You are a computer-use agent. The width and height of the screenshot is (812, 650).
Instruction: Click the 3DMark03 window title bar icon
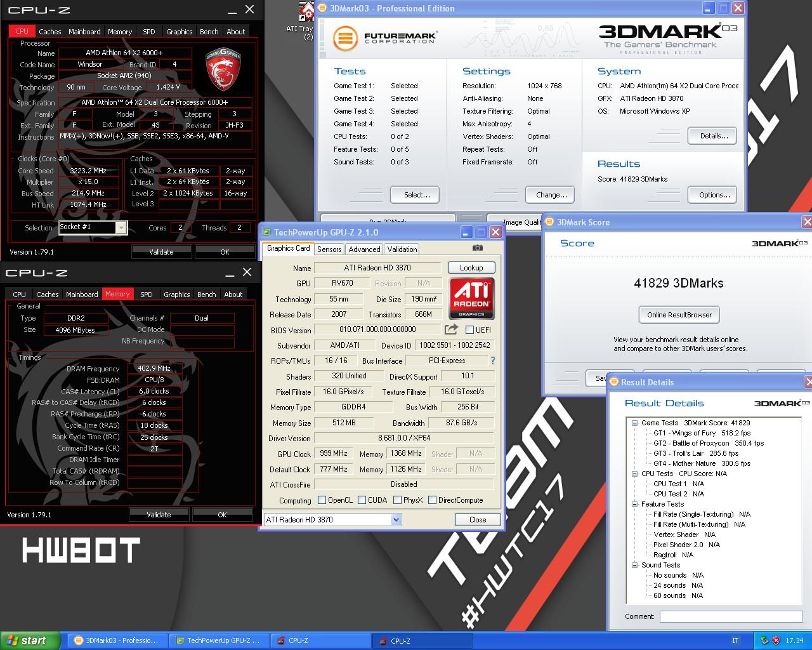click(322, 8)
